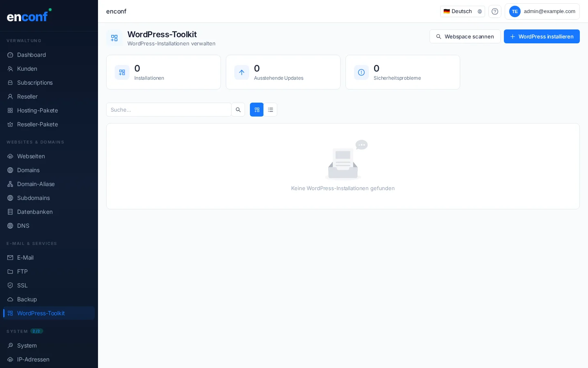Open the help icon in the top bar

[x=495, y=11]
